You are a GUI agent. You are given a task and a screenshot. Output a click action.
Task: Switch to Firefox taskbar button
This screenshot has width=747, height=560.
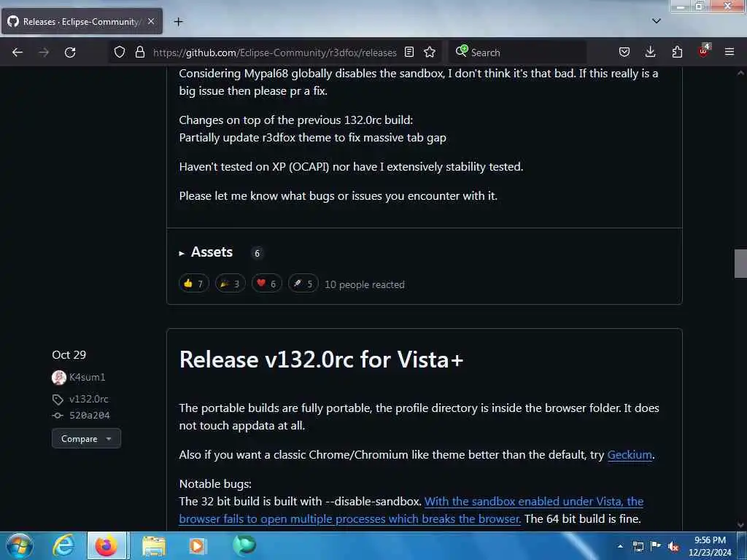[x=107, y=545]
